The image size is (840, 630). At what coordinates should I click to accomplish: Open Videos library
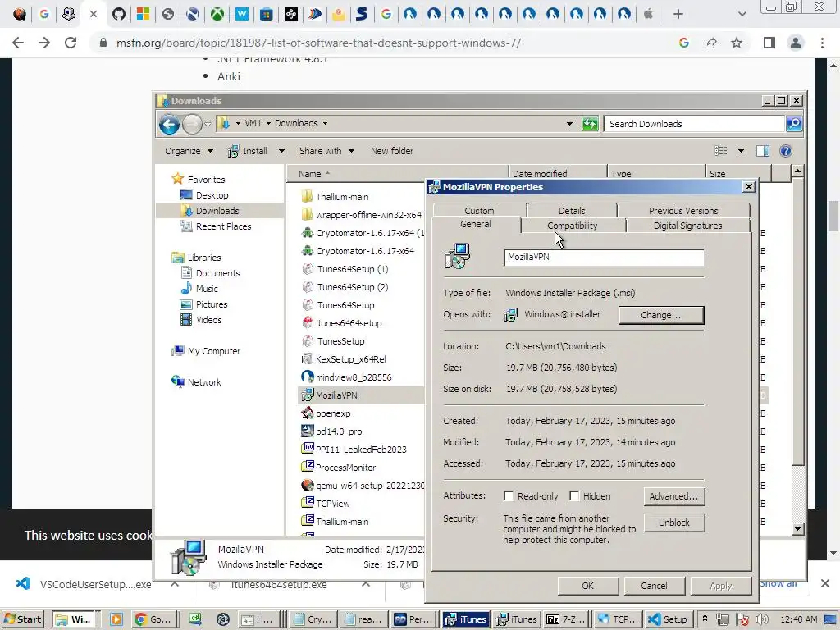tap(208, 320)
